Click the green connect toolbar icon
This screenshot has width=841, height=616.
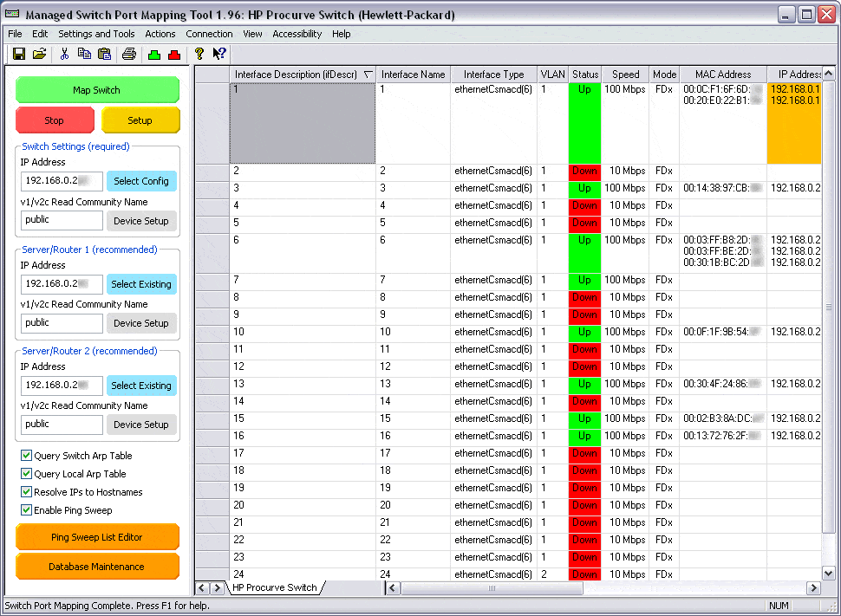154,55
